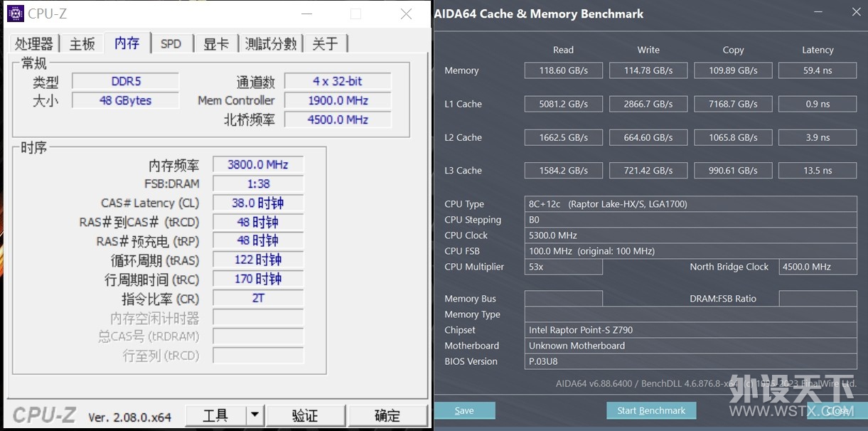This screenshot has height=431, width=868.
Task: Select L1 Cache Write 2866.7 GB/s
Action: (x=648, y=104)
